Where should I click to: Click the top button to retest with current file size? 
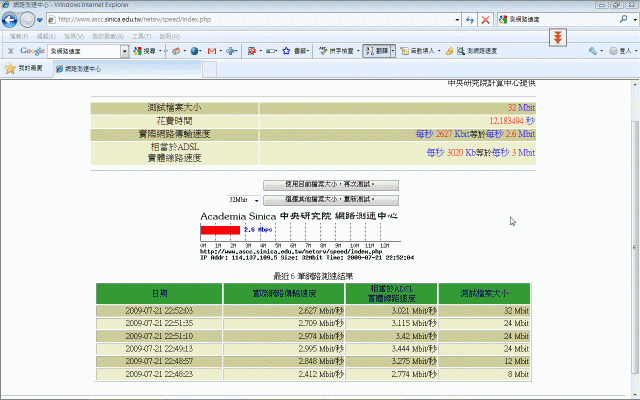331,185
